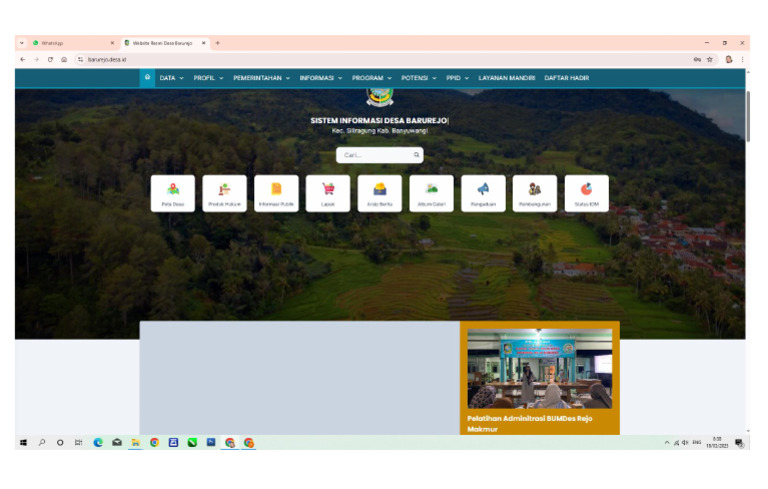Open the INFORMASI dropdown menu

(x=320, y=78)
